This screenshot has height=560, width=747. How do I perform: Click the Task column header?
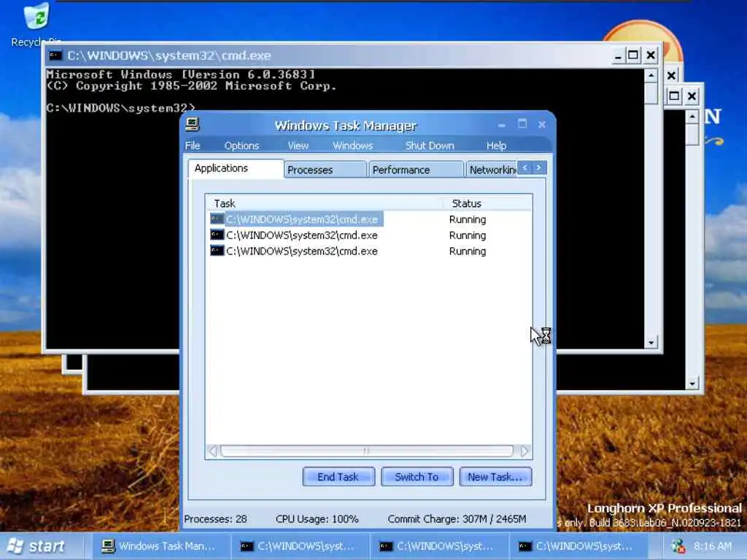(x=324, y=203)
